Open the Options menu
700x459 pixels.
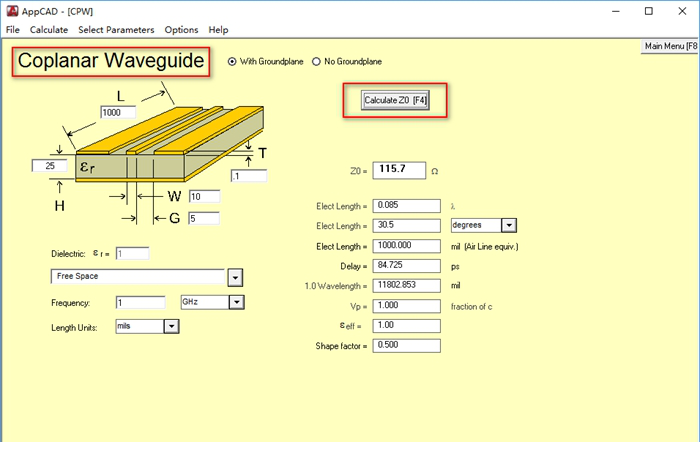point(181,30)
